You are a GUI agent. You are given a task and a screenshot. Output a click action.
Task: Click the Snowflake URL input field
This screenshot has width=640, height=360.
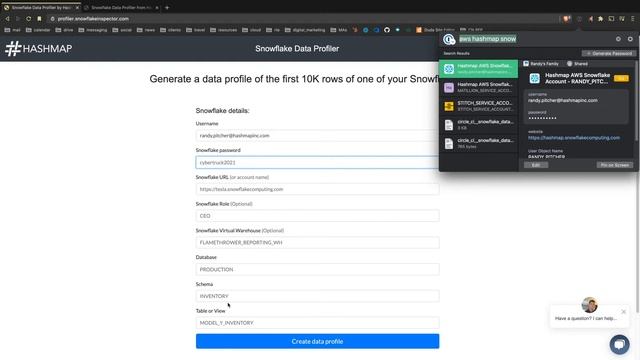317,189
